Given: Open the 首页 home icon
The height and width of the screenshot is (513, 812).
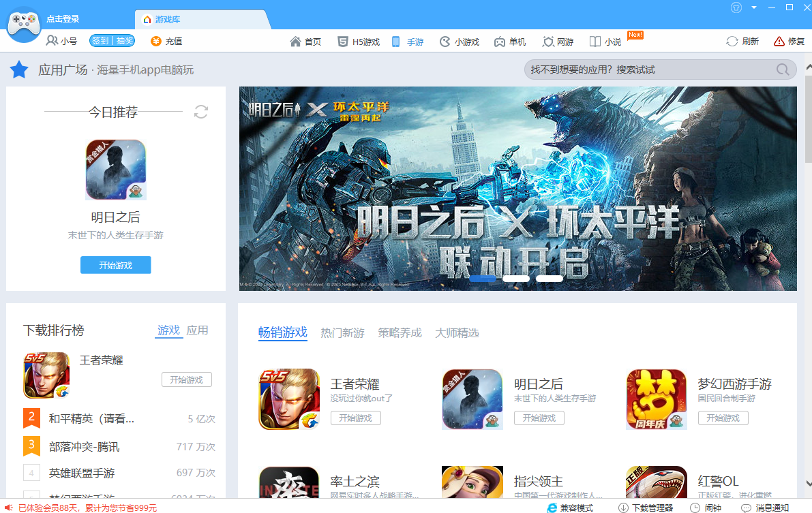Looking at the screenshot, I should [295, 42].
